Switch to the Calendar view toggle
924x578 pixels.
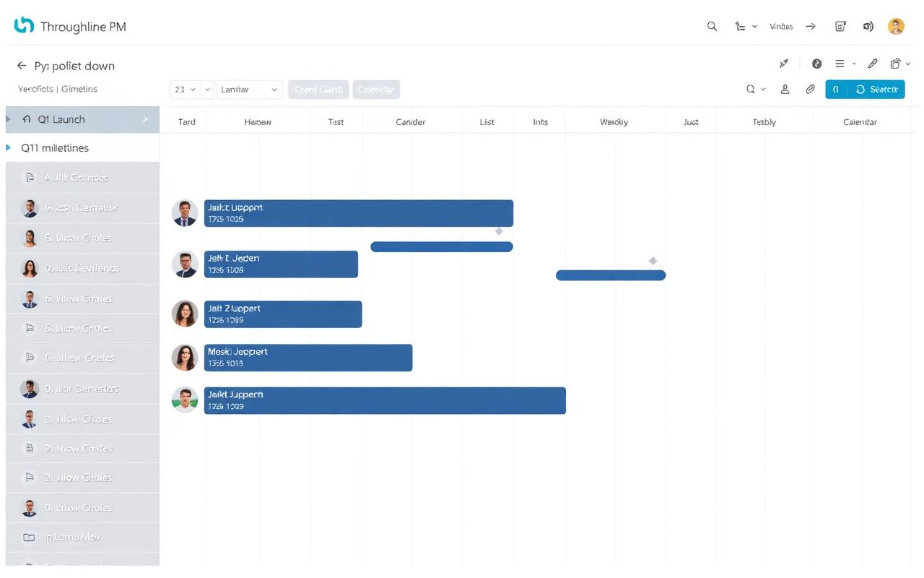[x=375, y=89]
